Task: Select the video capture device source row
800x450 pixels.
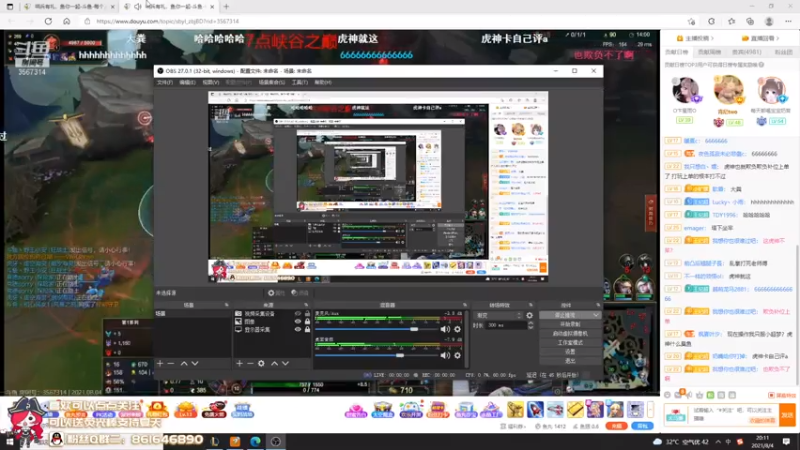Action: click(x=272, y=314)
